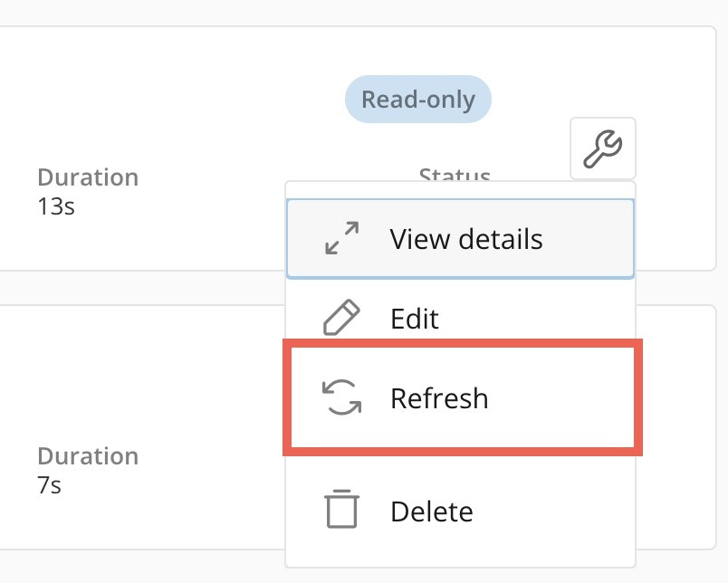The image size is (728, 583).
Task: Select the Refresh label in the menu
Action: 439,398
